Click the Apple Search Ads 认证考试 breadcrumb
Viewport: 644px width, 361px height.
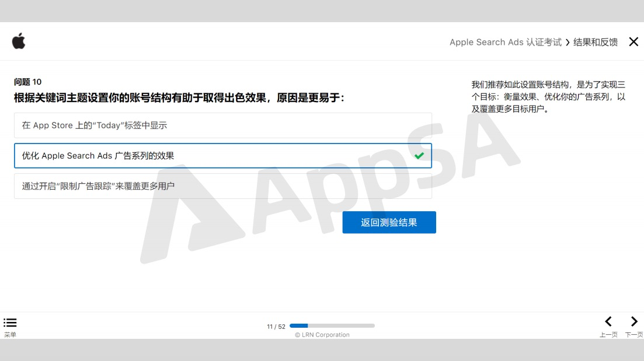click(506, 42)
